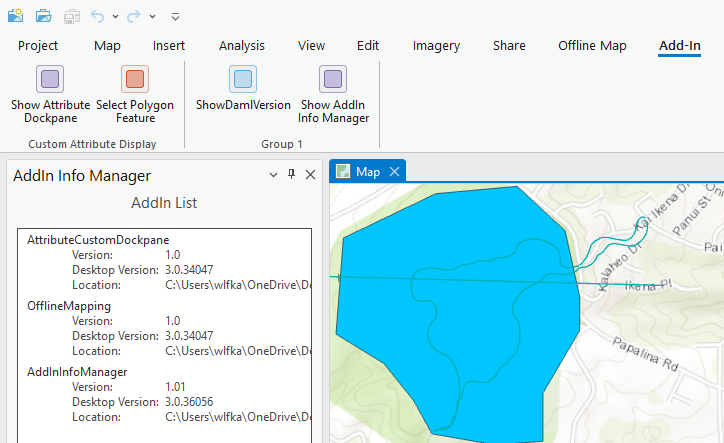The width and height of the screenshot is (724, 443).
Task: Toggle auto-hide pin on AddIn Info Manager
Action: pyautogui.click(x=292, y=175)
